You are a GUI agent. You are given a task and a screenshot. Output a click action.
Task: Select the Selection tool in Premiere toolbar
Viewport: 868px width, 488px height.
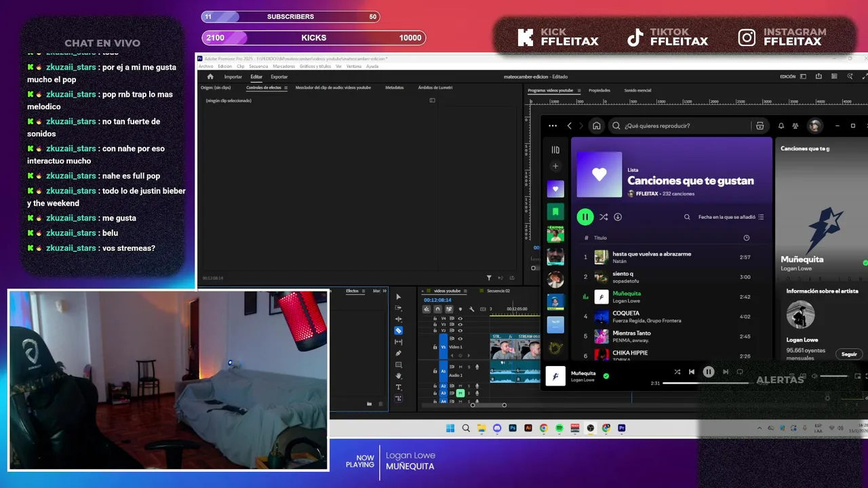(x=399, y=297)
